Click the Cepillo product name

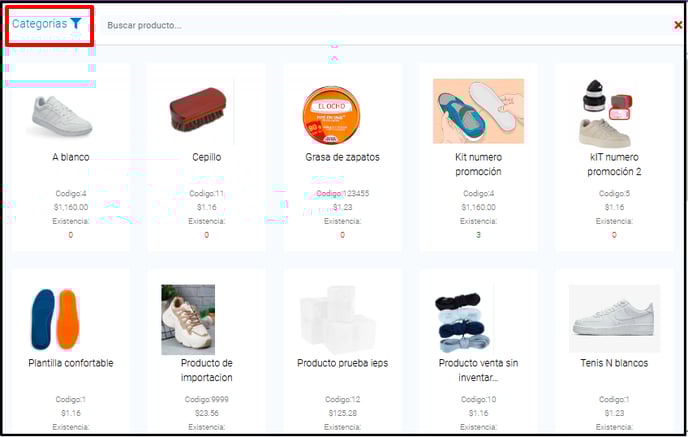click(x=207, y=157)
